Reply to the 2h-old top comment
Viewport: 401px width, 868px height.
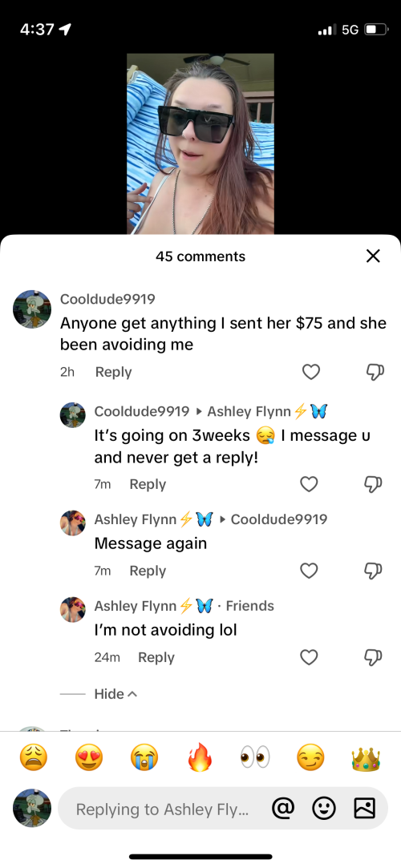coord(113,372)
